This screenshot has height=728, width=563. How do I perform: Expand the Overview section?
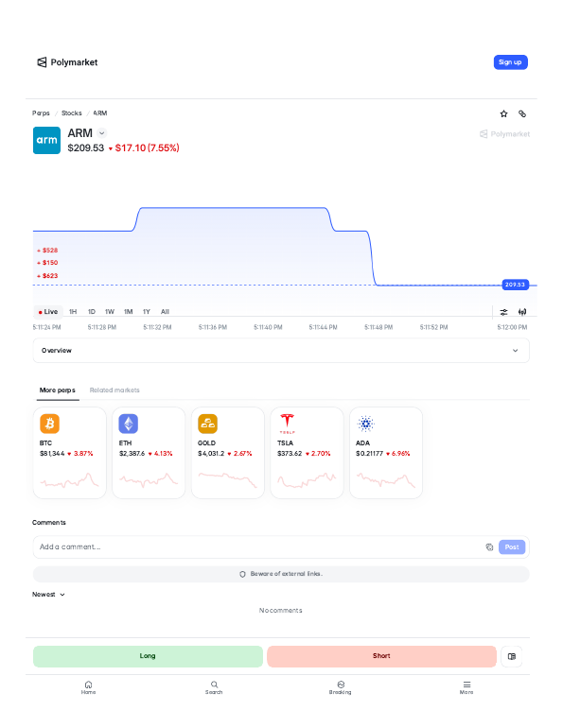pyautogui.click(x=281, y=351)
